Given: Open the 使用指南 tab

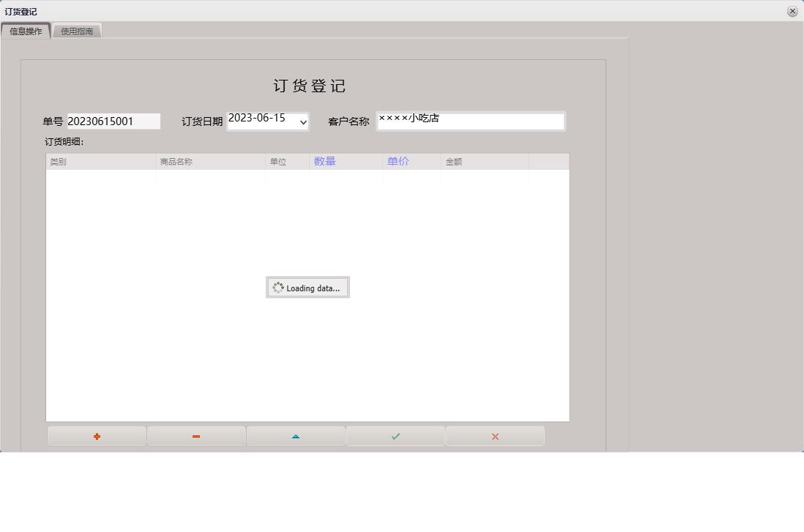Looking at the screenshot, I should (x=77, y=31).
